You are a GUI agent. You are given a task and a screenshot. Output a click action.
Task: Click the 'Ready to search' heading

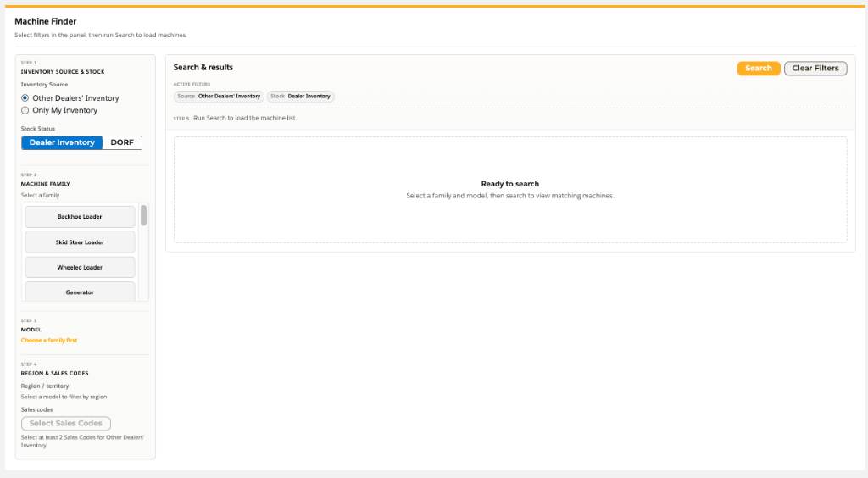tap(509, 184)
